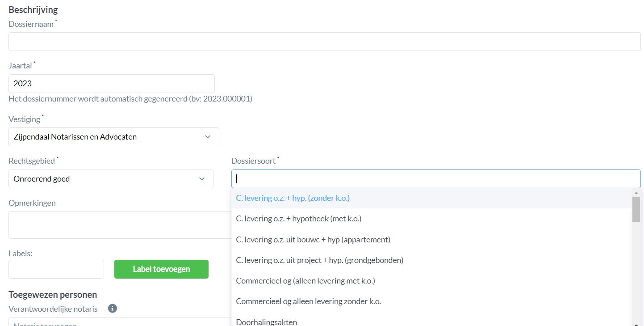Click into the Dossiernaam text field
This screenshot has height=326, width=644.
pyautogui.click(x=324, y=42)
